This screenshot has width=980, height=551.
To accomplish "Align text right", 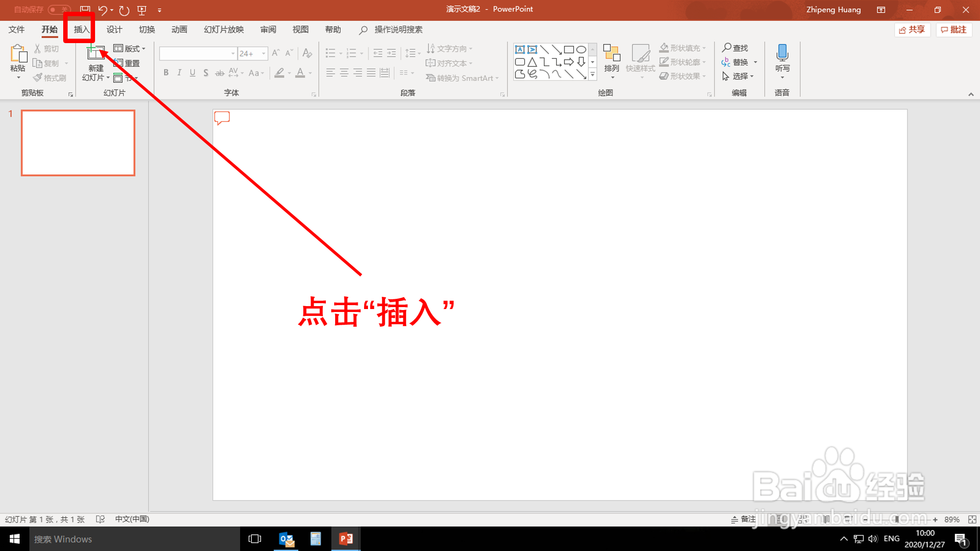I will point(358,73).
